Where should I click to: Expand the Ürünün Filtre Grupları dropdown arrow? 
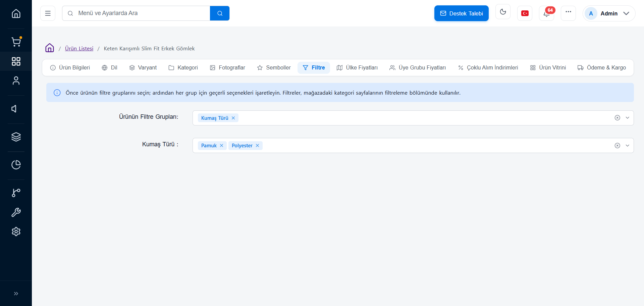pos(627,118)
